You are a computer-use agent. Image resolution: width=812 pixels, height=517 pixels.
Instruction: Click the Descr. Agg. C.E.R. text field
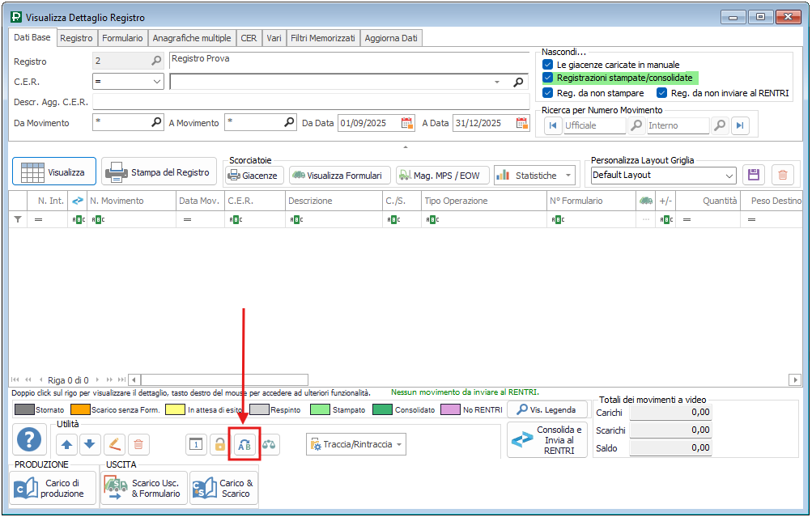(x=311, y=102)
